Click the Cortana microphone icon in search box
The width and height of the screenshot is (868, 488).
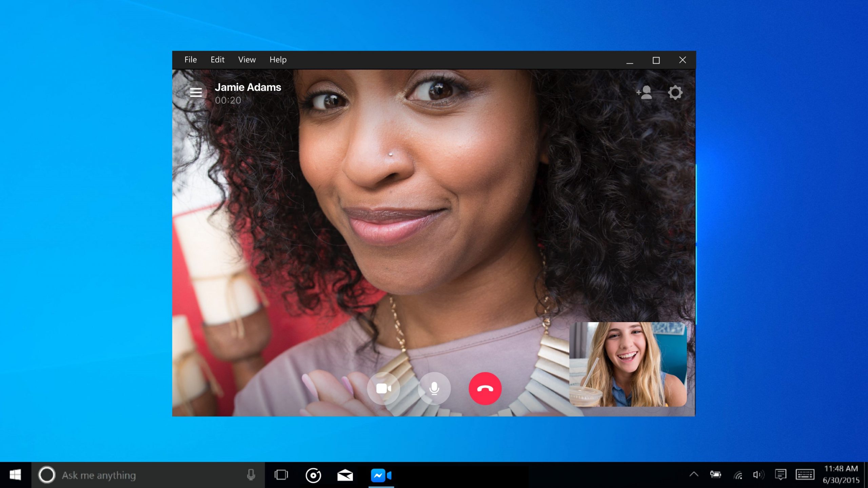[x=251, y=475]
